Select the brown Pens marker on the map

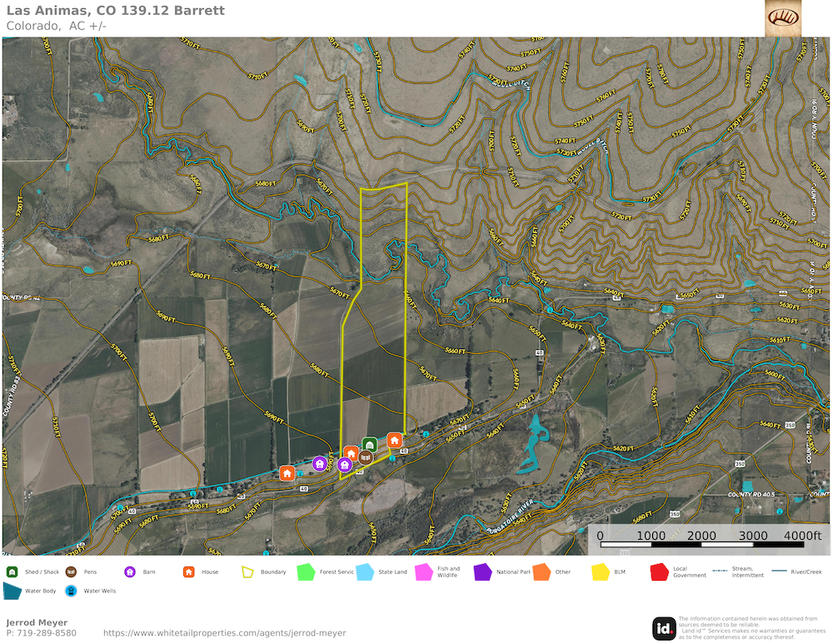(365, 457)
